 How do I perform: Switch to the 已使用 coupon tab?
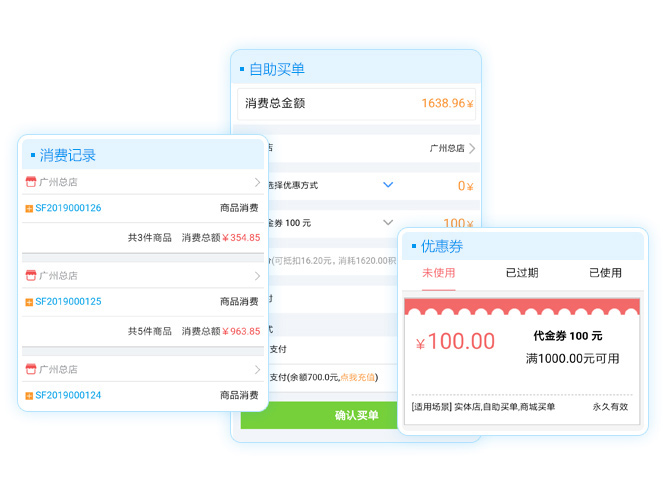point(604,273)
